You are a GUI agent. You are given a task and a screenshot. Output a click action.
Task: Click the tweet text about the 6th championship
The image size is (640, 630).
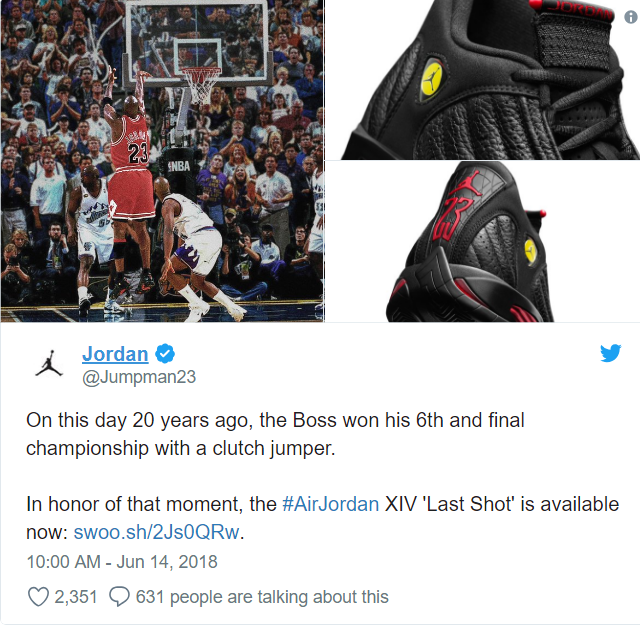click(275, 434)
